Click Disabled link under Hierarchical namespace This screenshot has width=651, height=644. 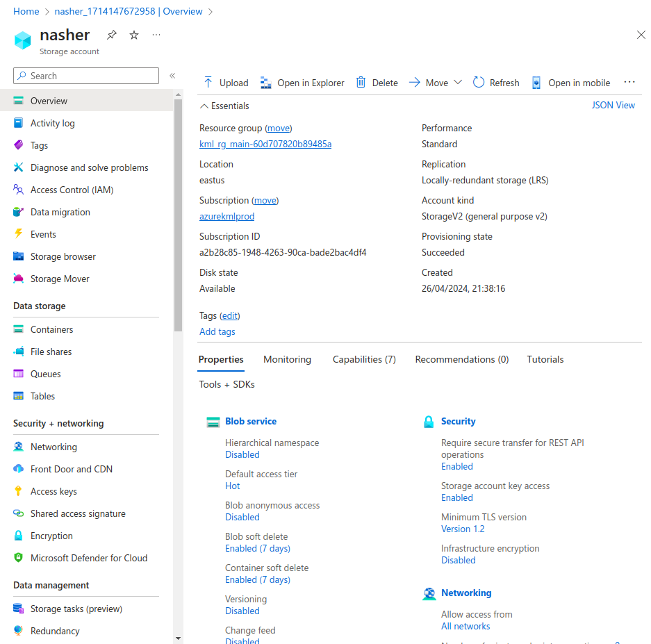click(x=242, y=454)
